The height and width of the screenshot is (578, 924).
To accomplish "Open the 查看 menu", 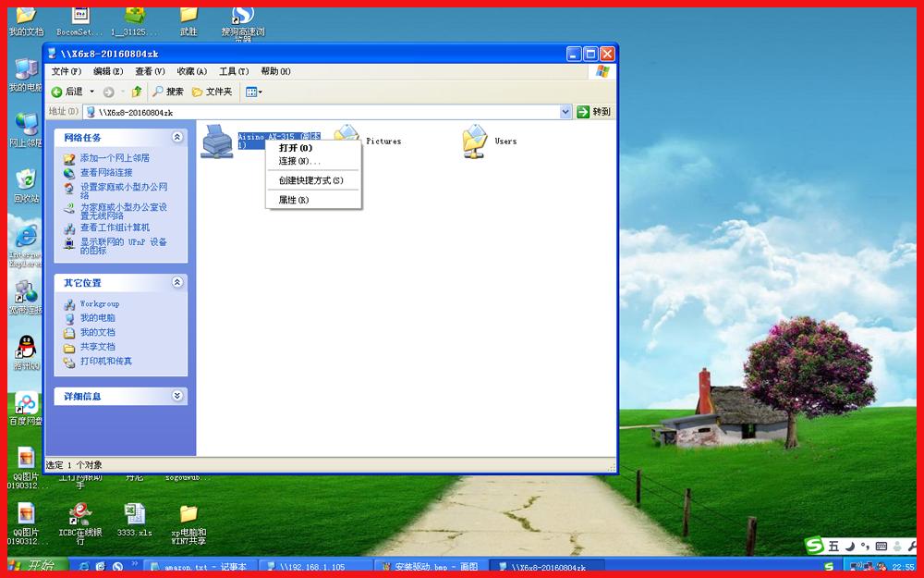I will tap(148, 71).
